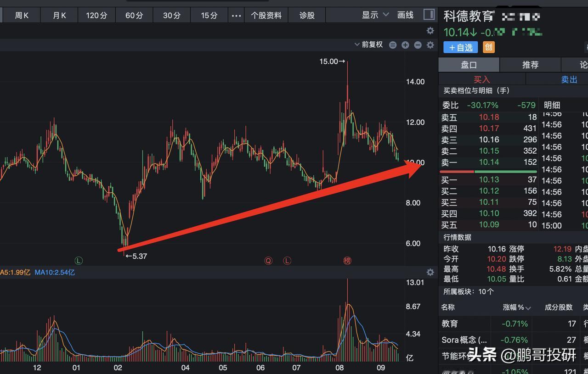Click the 卖五 ask row at 10.18
This screenshot has width=588, height=374.
(x=489, y=117)
